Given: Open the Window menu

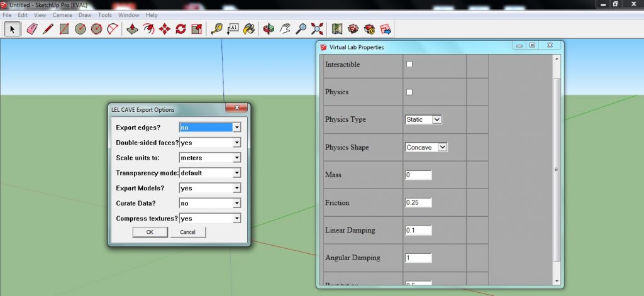Looking at the screenshot, I should pos(128,15).
